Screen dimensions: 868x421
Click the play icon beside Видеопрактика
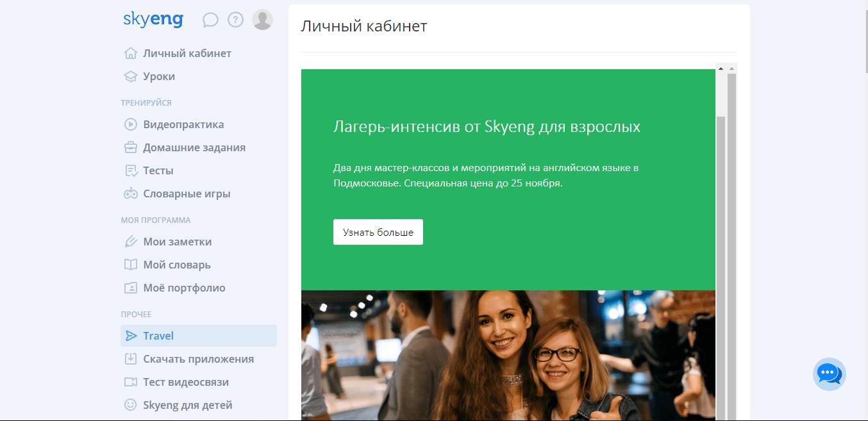131,124
